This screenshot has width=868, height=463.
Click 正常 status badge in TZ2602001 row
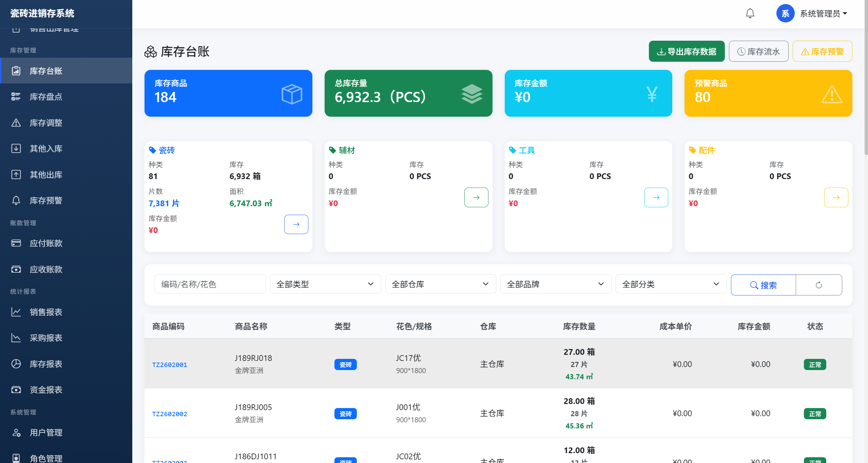point(815,365)
